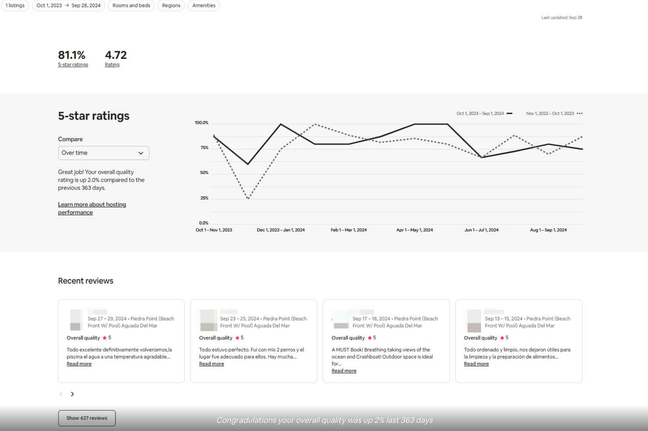Toggle Oct 1, 2023 – Sep 1, 2024 legend series

tap(484, 113)
